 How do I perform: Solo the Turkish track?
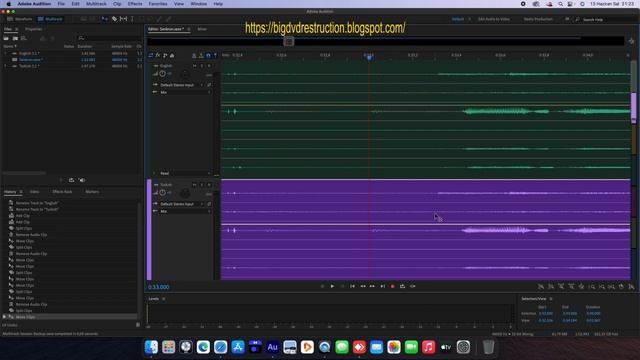click(x=202, y=184)
